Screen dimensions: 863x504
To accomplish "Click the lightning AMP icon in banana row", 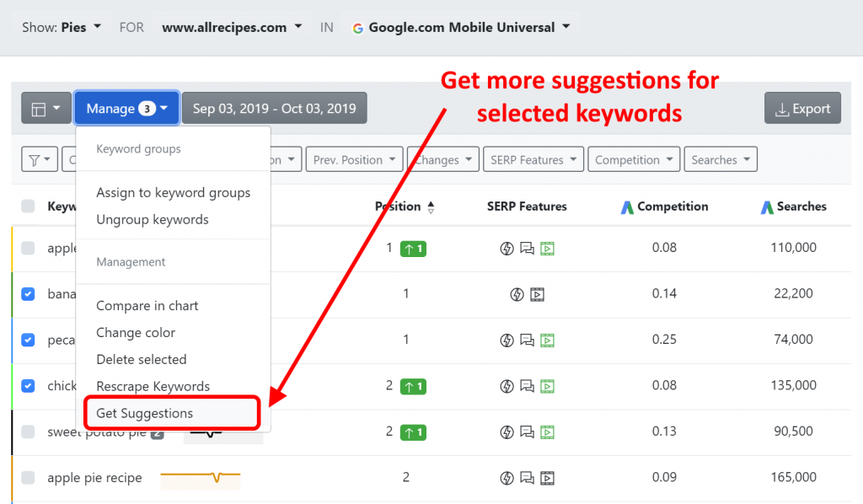I will click(517, 294).
